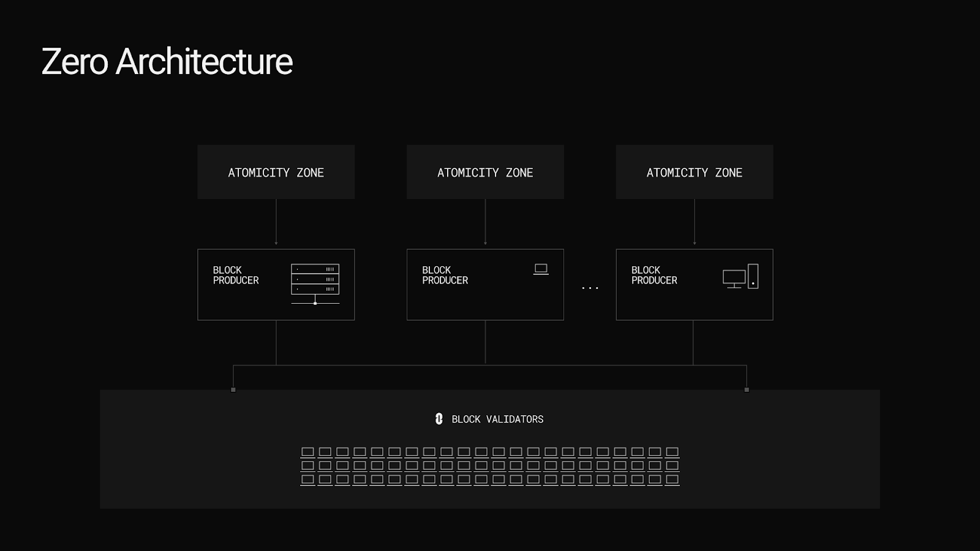Click the Block Validators text label

[497, 419]
